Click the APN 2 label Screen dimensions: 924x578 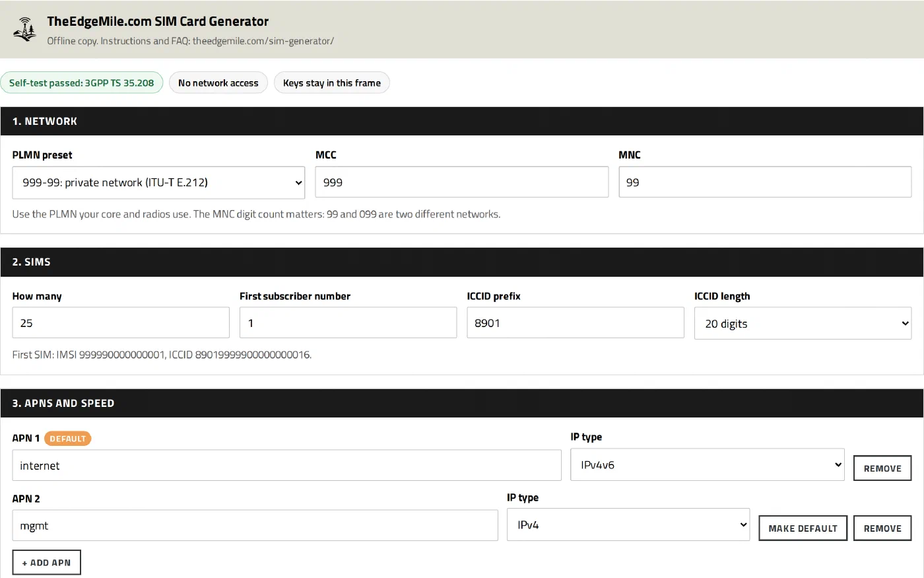point(26,499)
